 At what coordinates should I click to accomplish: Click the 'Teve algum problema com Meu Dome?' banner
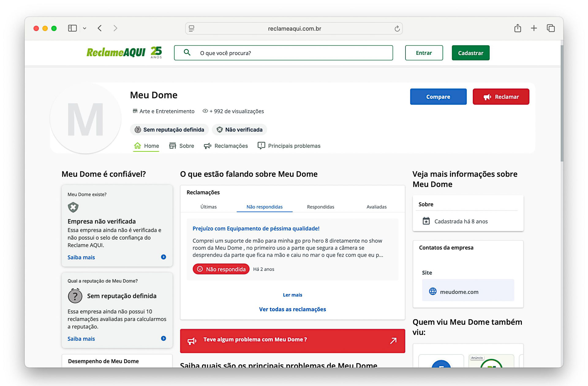point(292,341)
